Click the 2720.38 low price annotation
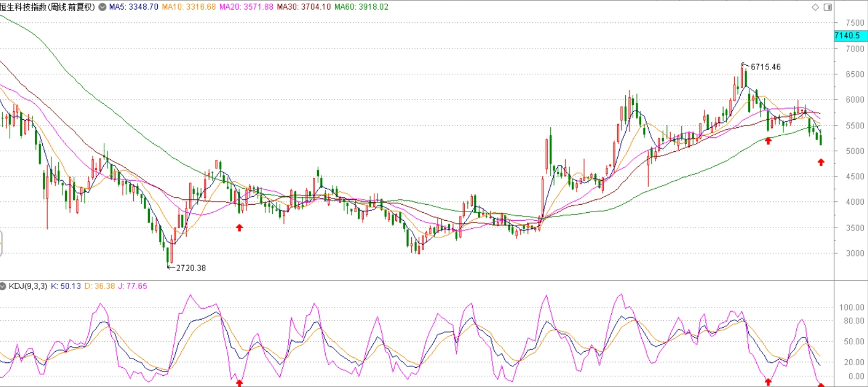Viewport: 868px width, 387px height. coord(190,268)
